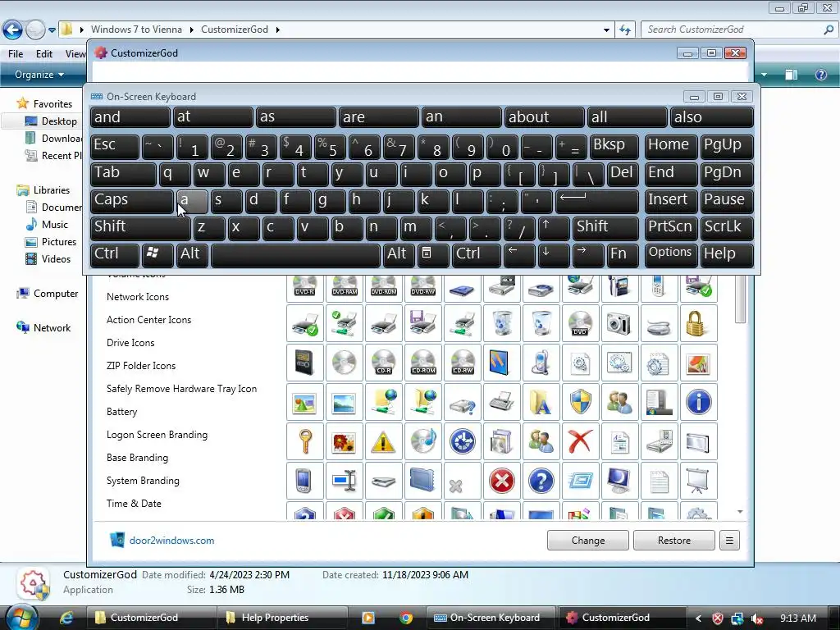
Task: Choose the blue and yellow security shield icon
Action: point(580,402)
